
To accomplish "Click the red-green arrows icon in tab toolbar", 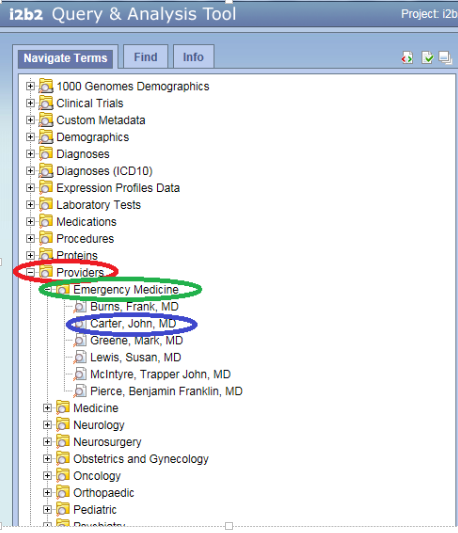I will tap(407, 58).
